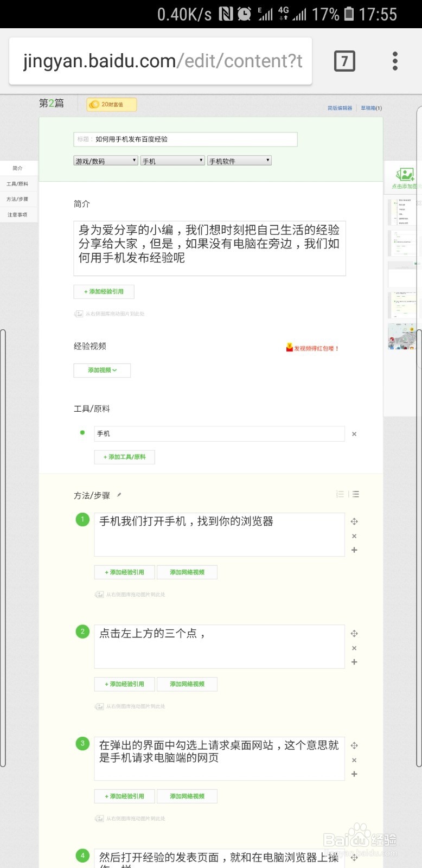Click the image placeholder icon under step 2
This screenshot has height=868, width=422.
(x=99, y=706)
